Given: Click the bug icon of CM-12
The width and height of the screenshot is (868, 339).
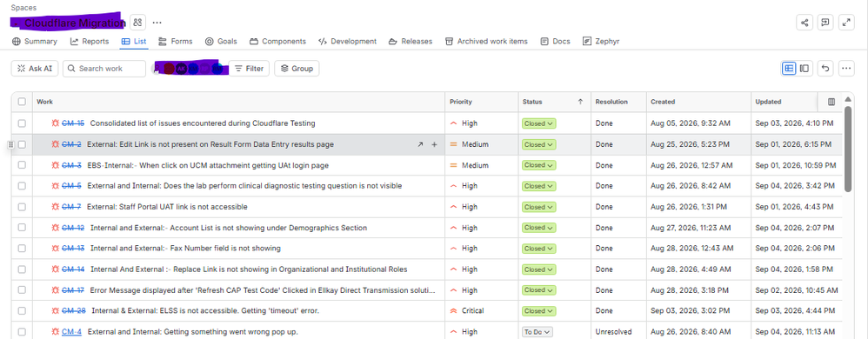Looking at the screenshot, I should [56, 227].
